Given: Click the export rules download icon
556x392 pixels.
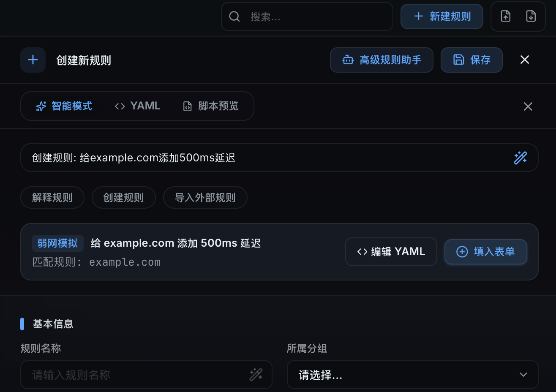Looking at the screenshot, I should pos(531,16).
